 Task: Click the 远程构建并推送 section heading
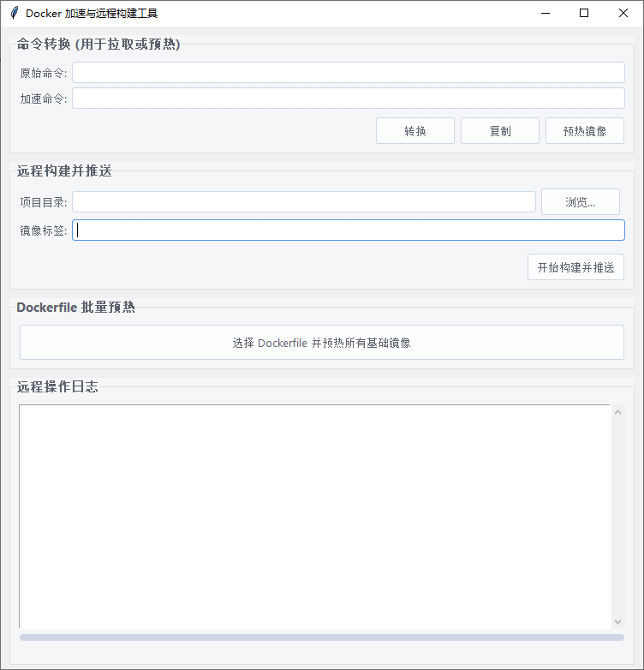[64, 170]
